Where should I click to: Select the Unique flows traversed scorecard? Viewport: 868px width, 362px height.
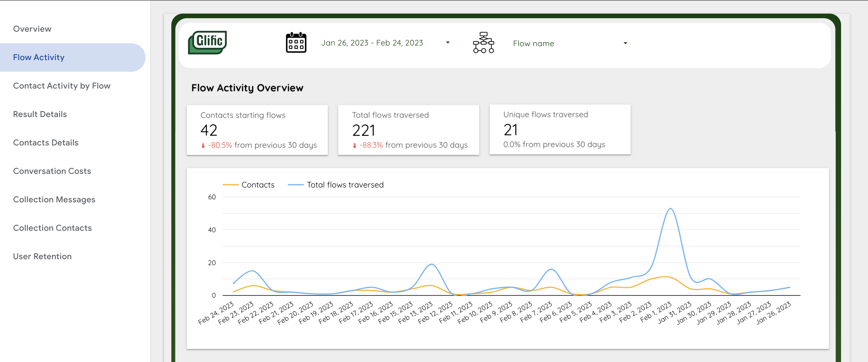[560, 129]
